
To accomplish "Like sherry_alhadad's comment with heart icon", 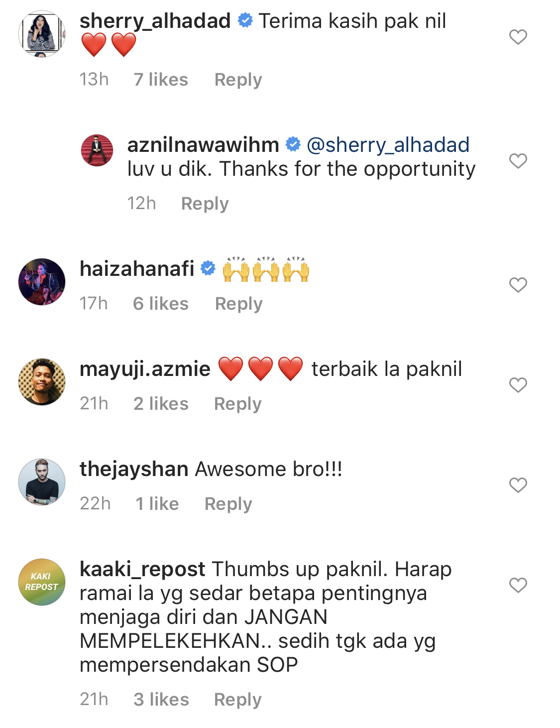I will [x=518, y=37].
